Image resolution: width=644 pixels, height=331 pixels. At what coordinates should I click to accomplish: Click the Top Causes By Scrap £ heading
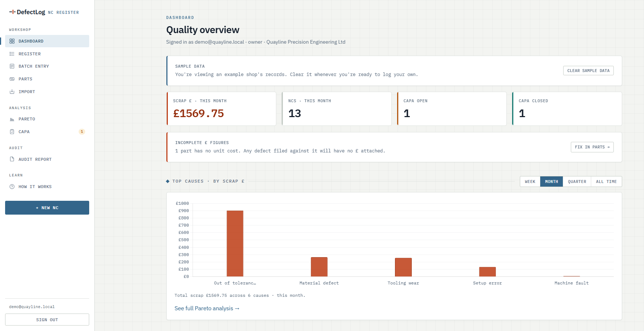click(208, 181)
